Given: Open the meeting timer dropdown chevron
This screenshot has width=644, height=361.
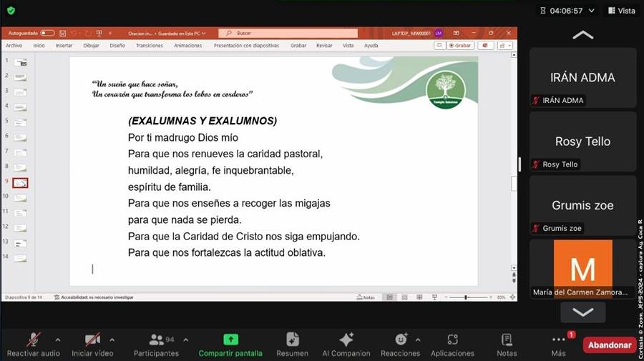Looking at the screenshot, I should coord(592,11).
